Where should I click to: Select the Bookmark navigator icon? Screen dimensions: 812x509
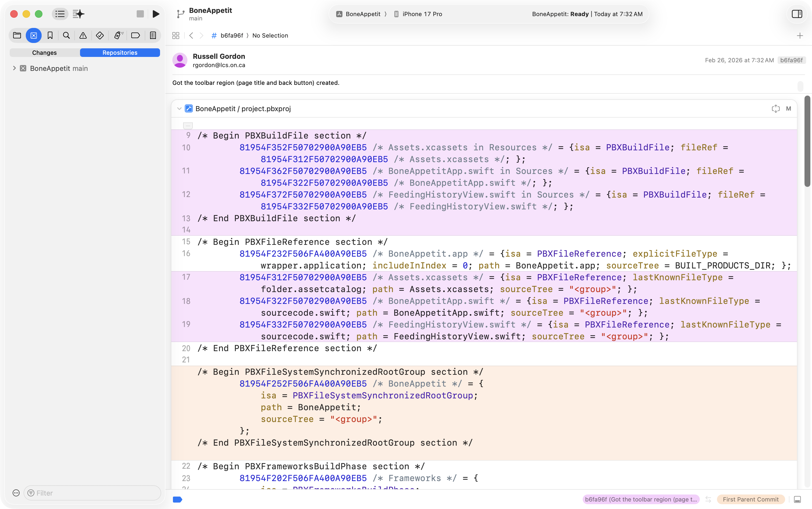pyautogui.click(x=50, y=35)
